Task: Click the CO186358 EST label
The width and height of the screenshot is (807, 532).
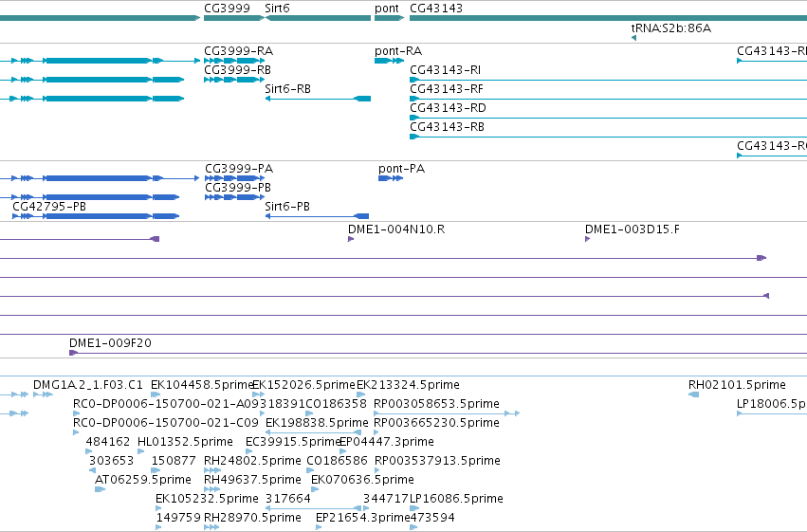Action: click(337, 404)
